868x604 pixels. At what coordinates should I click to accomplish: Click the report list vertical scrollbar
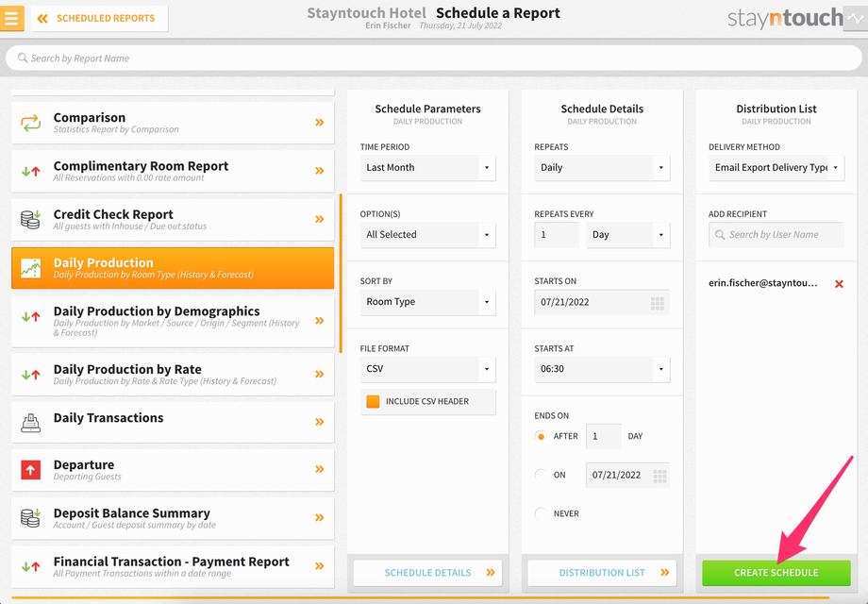coord(341,274)
